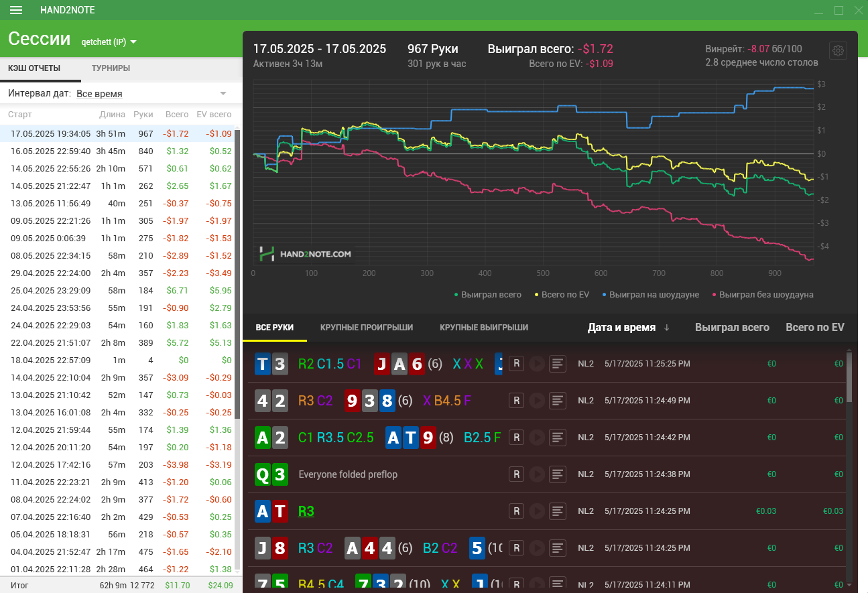Play the J8 hand replay

coord(536,547)
